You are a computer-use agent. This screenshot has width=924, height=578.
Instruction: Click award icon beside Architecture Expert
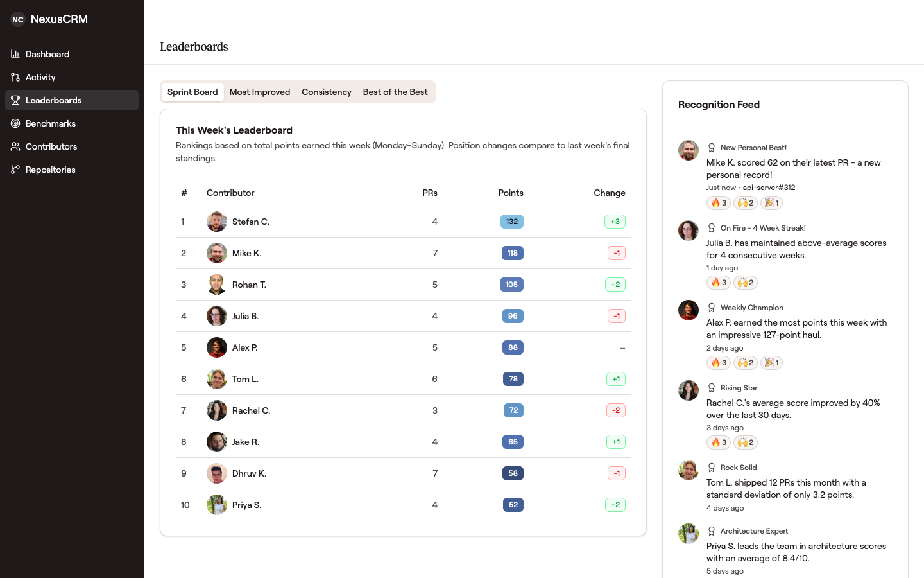712,531
